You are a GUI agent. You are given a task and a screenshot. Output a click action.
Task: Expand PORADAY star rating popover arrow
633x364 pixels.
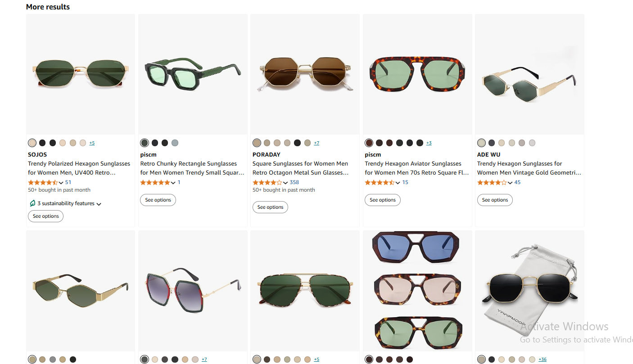click(x=286, y=183)
